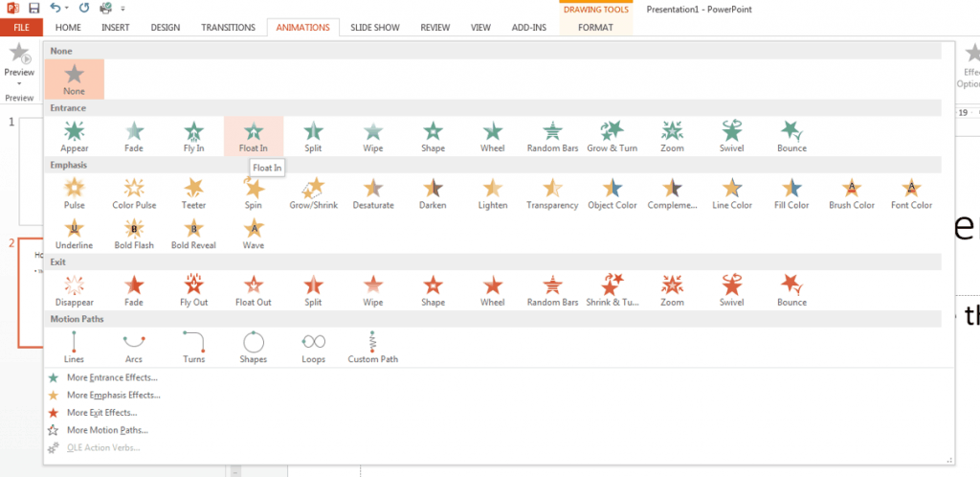Apply the Fly In entrance animation
Image resolution: width=980 pixels, height=477 pixels.
pos(193,136)
